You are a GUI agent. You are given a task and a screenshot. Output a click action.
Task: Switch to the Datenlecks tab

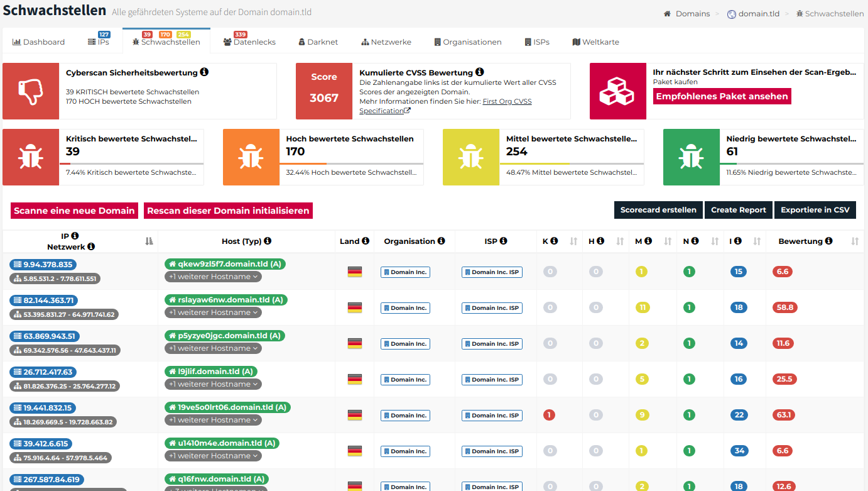point(249,42)
